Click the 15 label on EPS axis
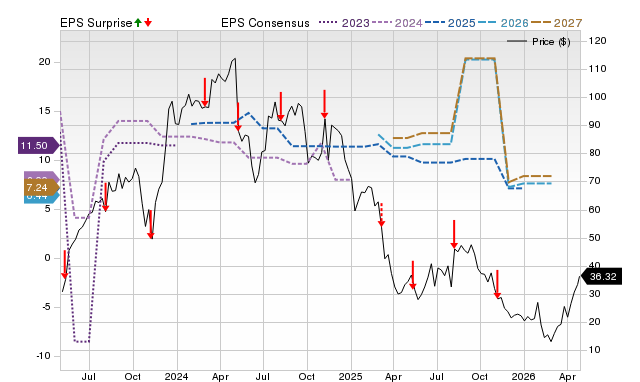 (x=44, y=111)
